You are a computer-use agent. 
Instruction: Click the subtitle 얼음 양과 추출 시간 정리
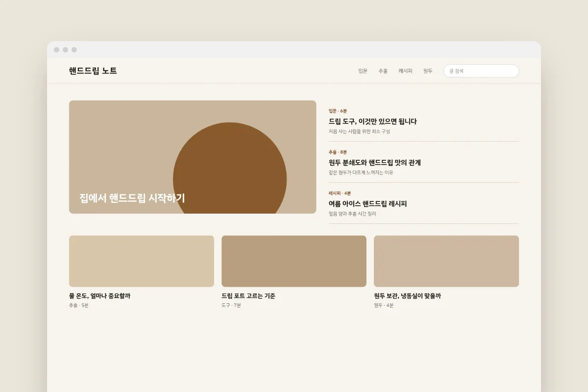pyautogui.click(x=352, y=214)
